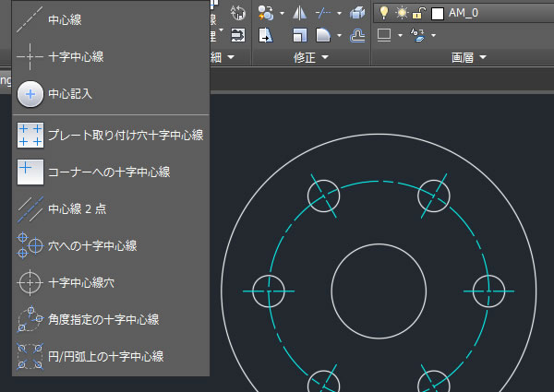Select the outer flange circle outline
Viewport: 554px width, 392px height.
(x=379, y=135)
